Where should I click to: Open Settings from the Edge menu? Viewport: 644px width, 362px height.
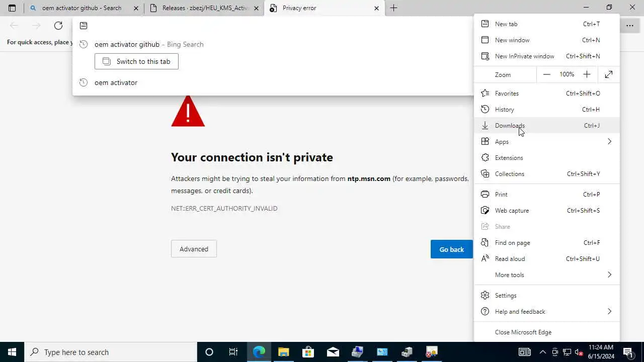(547, 296)
